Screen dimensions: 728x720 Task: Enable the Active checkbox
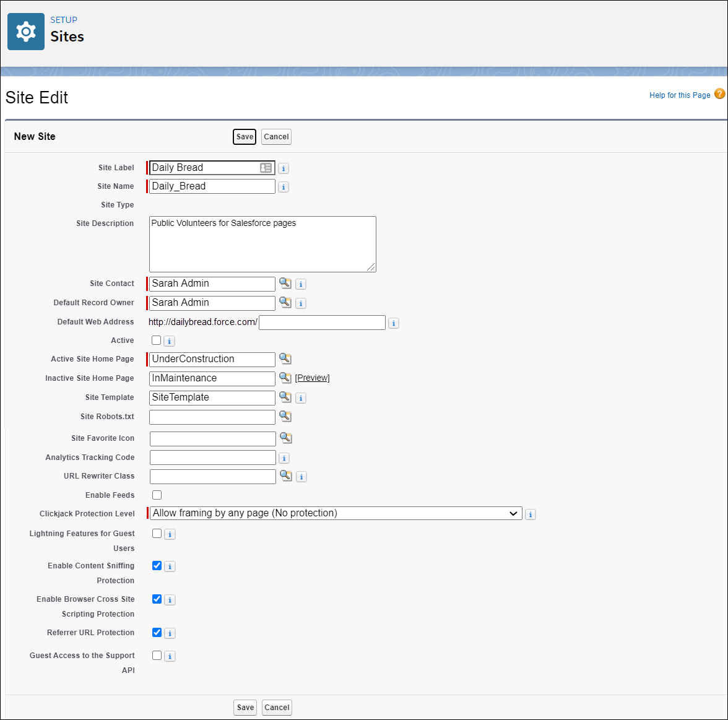(156, 340)
